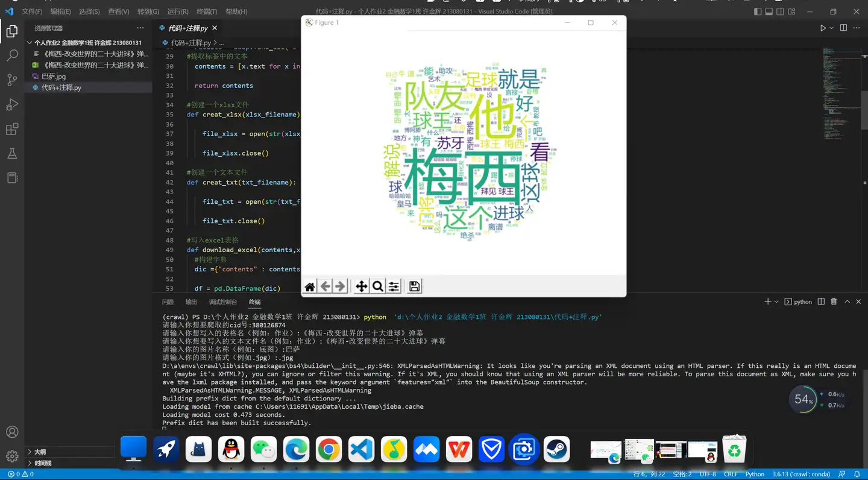
Task: Select the Zoom magnifier tool in Figure toolbar
Action: point(377,286)
